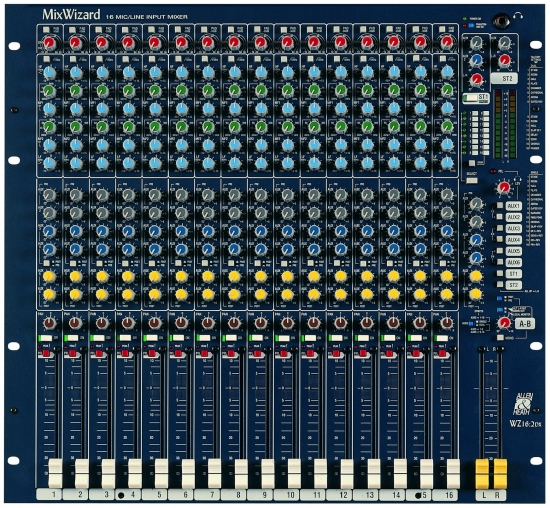Click the ST2 red level knob above ST2 label
Image resolution: width=550 pixels, height=508 pixels.
[x=504, y=60]
